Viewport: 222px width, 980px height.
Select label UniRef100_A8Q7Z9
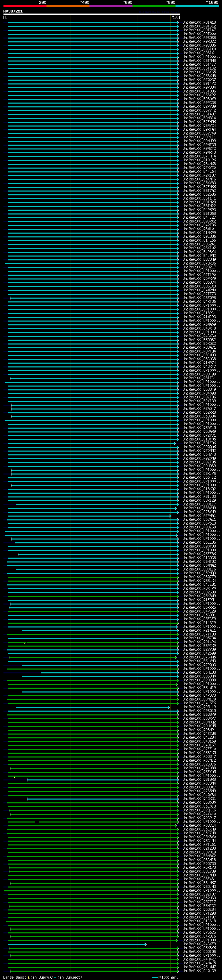tap(199, 577)
